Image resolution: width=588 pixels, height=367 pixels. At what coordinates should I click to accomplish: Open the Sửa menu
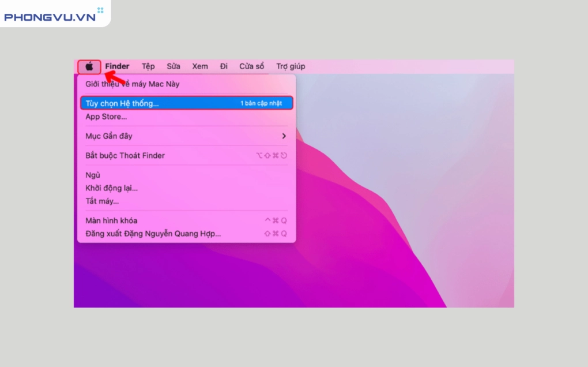[x=174, y=66]
